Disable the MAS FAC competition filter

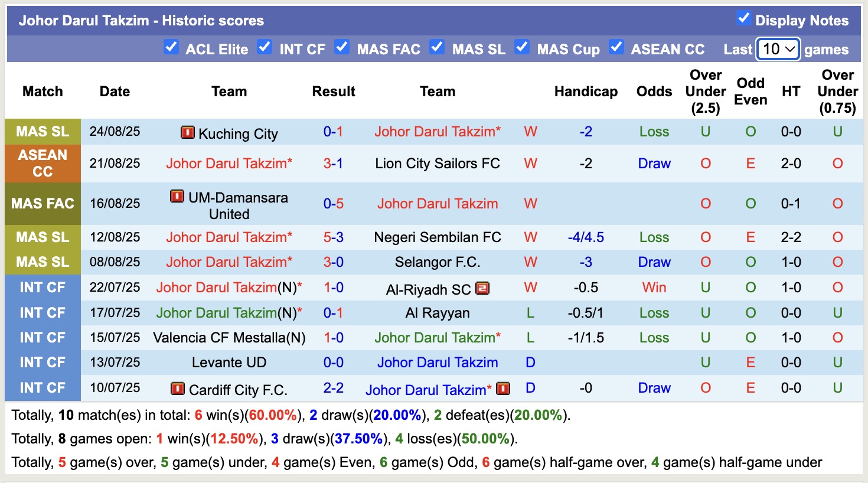coord(342,47)
